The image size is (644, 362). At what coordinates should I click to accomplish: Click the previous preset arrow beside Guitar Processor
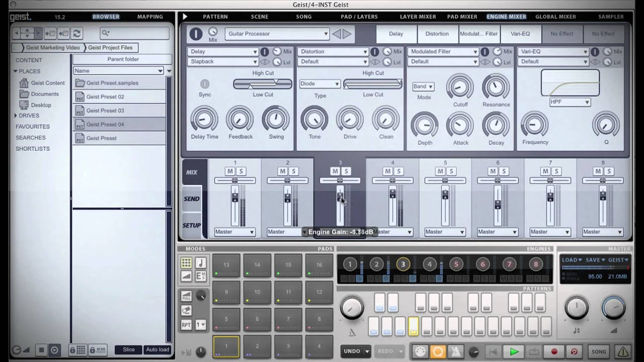coord(337,34)
